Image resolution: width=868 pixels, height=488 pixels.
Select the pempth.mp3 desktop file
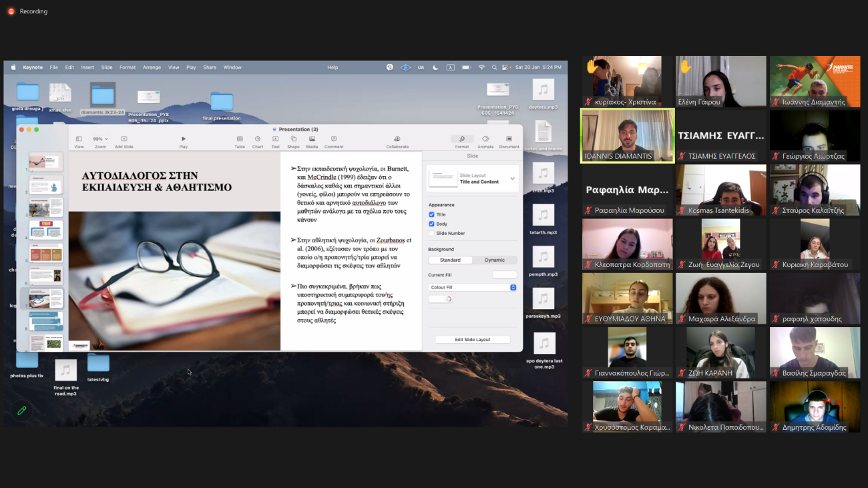pyautogui.click(x=543, y=262)
